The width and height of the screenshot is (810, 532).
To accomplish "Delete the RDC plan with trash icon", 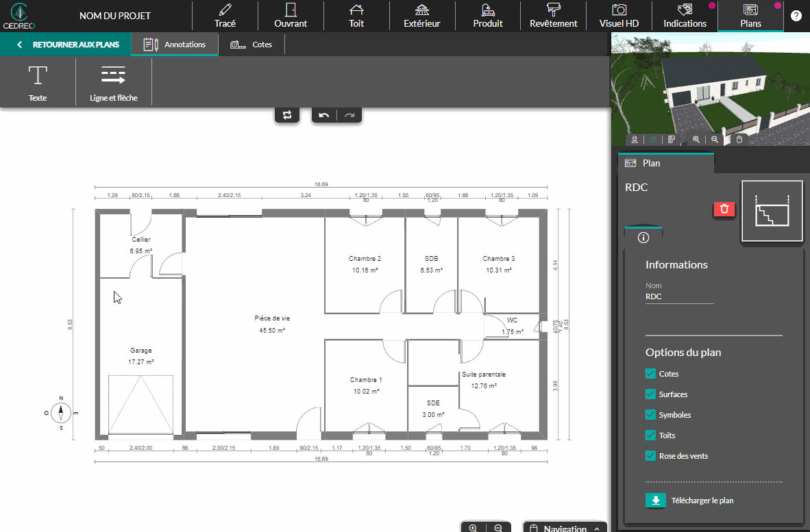I will coord(724,210).
